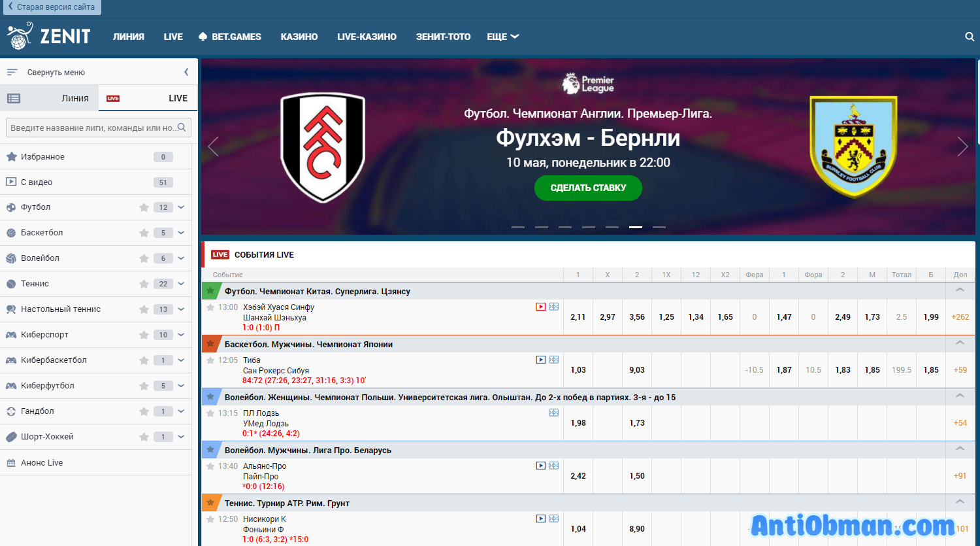Image resolution: width=980 pixels, height=546 pixels.
Task: Favorite the Баскетбол sport category
Action: 144,233
